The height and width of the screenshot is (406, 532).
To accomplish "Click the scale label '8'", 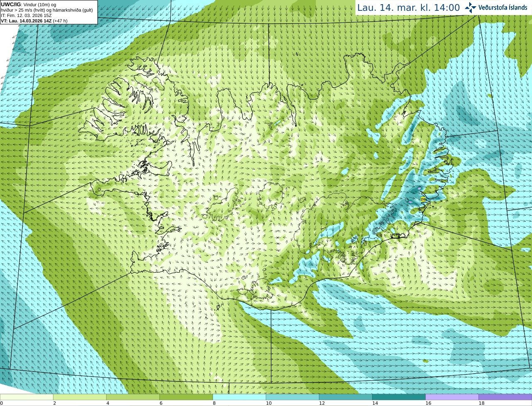I will pos(214,403).
